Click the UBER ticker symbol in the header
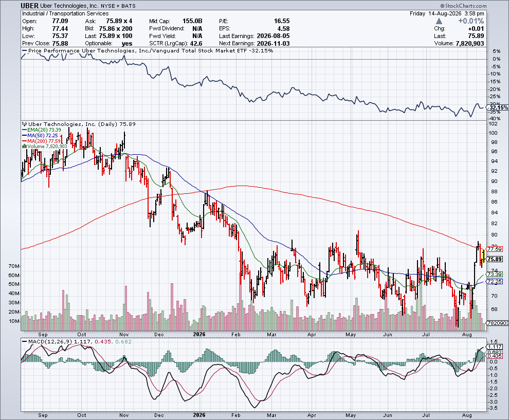 point(29,6)
